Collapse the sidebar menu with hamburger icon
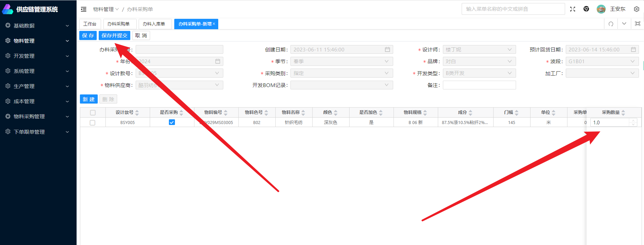Screen dimensions: 644x245 tap(84, 9)
